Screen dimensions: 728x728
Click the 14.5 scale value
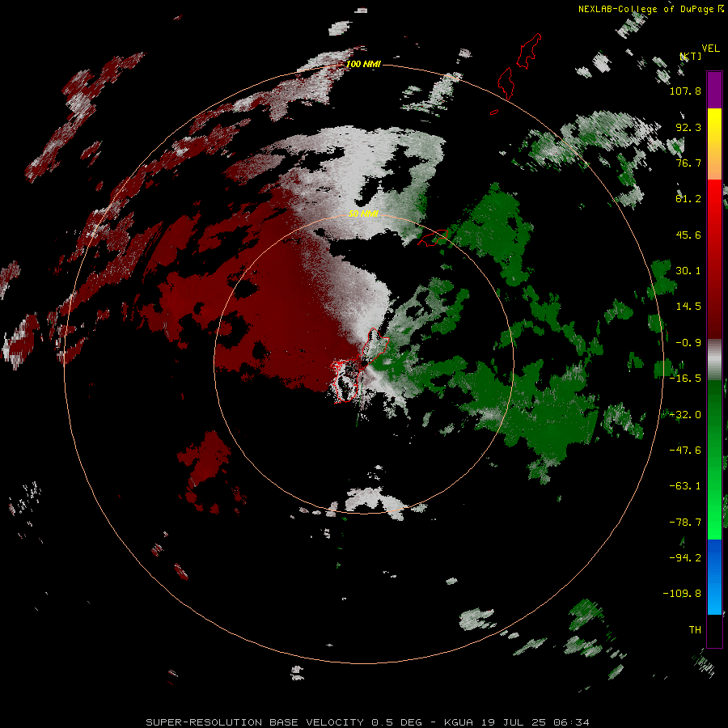pyautogui.click(x=688, y=307)
